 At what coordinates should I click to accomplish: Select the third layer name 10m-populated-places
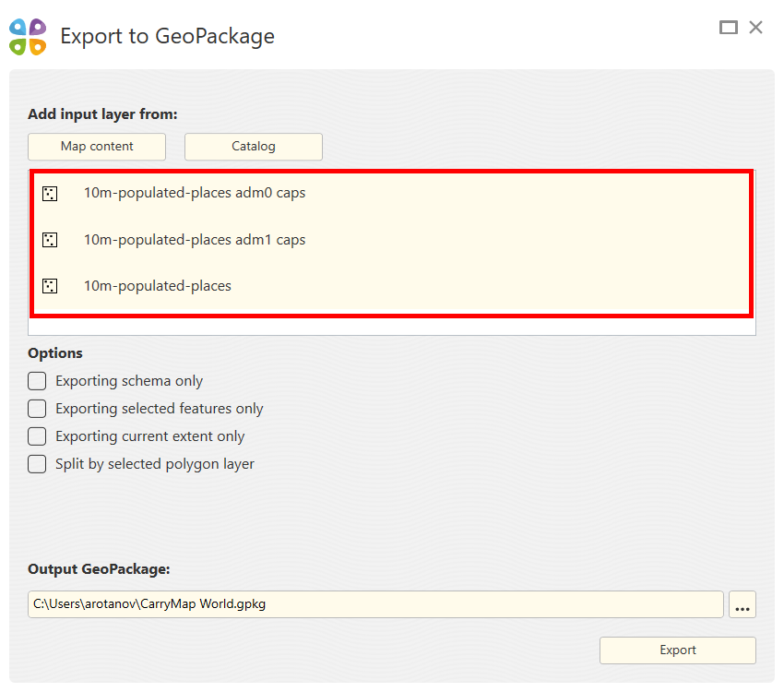point(158,286)
